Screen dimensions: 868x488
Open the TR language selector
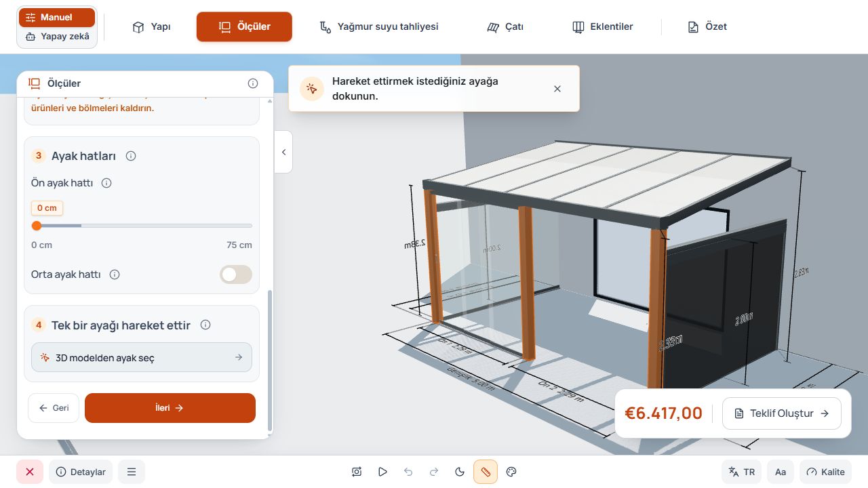coord(741,472)
